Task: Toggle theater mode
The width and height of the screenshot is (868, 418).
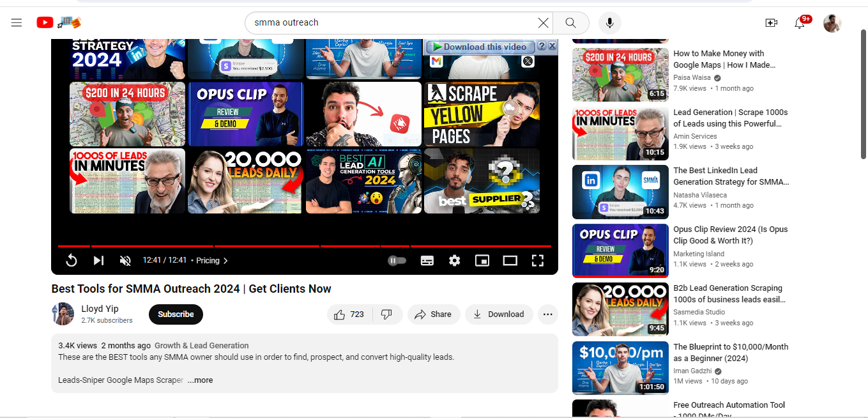Action: [510, 260]
